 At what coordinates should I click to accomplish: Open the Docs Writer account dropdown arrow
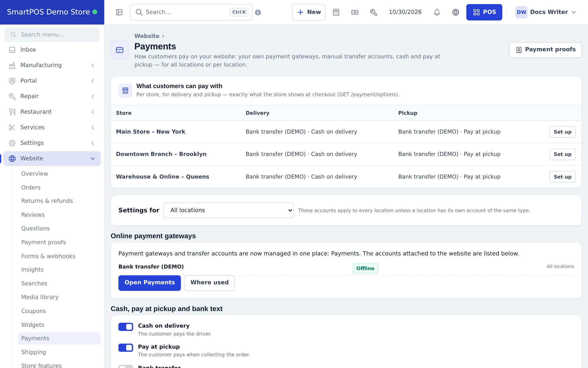[574, 12]
